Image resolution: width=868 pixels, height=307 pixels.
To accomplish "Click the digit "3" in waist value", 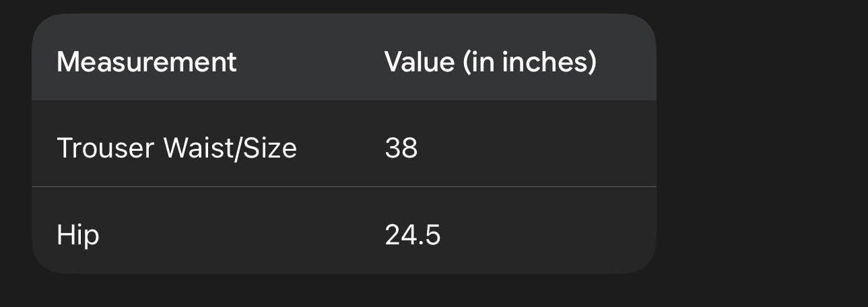I will [393, 147].
